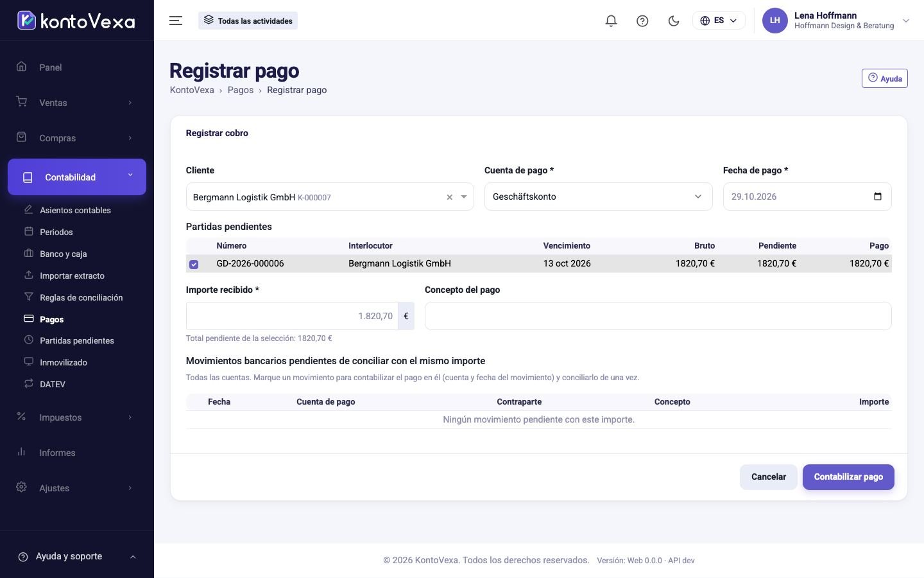Clear the selected Cliente with the X icon
Image resolution: width=924 pixels, height=578 pixels.
pos(449,197)
